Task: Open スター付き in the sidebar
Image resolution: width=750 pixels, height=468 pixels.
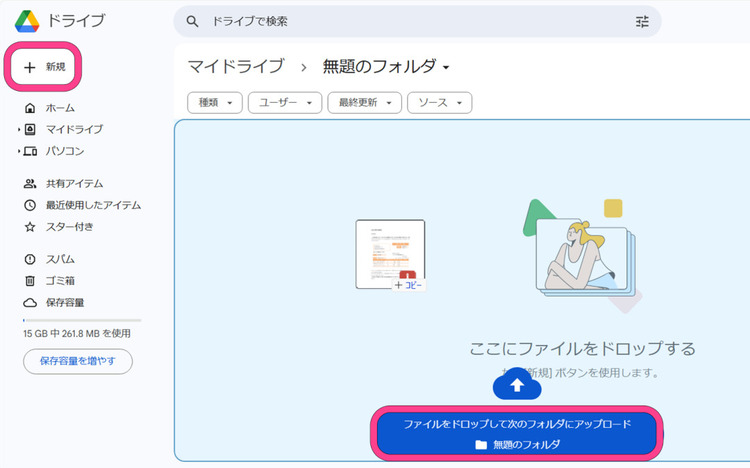Action: click(69, 227)
